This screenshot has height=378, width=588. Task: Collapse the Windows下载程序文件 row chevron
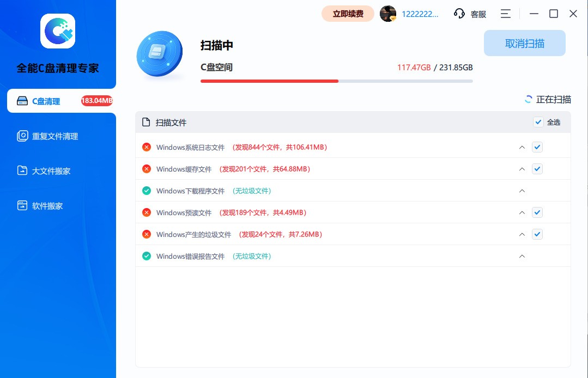[522, 191]
